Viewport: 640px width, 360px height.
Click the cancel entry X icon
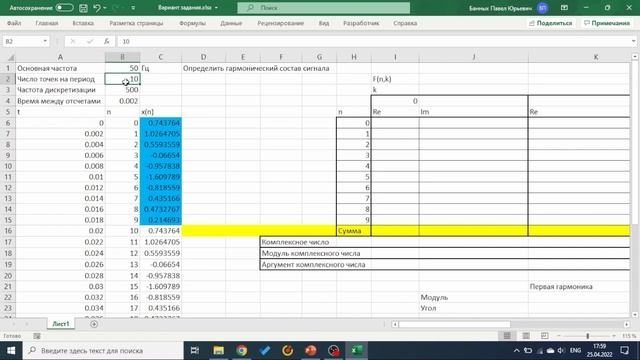pyautogui.click(x=73, y=41)
